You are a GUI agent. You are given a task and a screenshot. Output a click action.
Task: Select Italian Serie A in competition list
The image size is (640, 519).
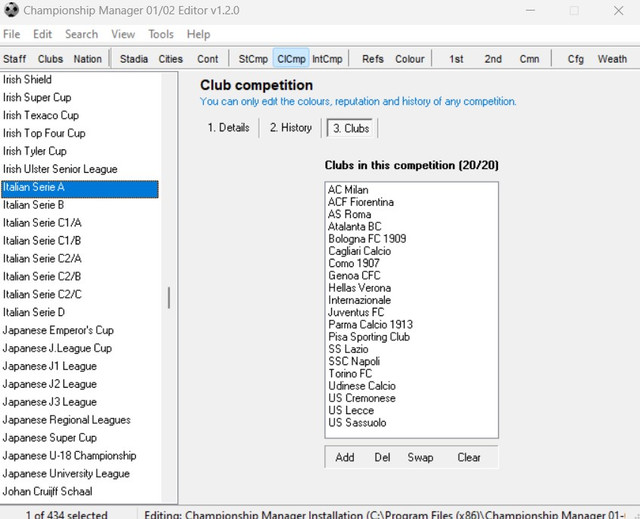click(80, 189)
